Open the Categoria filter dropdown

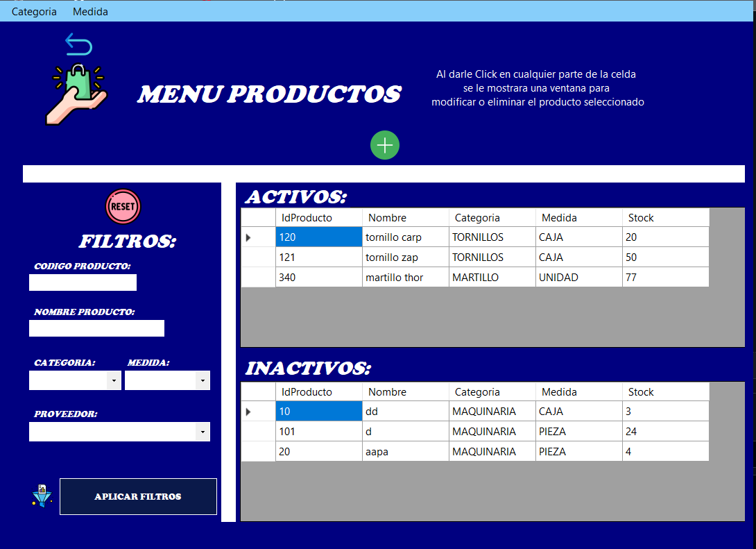114,380
